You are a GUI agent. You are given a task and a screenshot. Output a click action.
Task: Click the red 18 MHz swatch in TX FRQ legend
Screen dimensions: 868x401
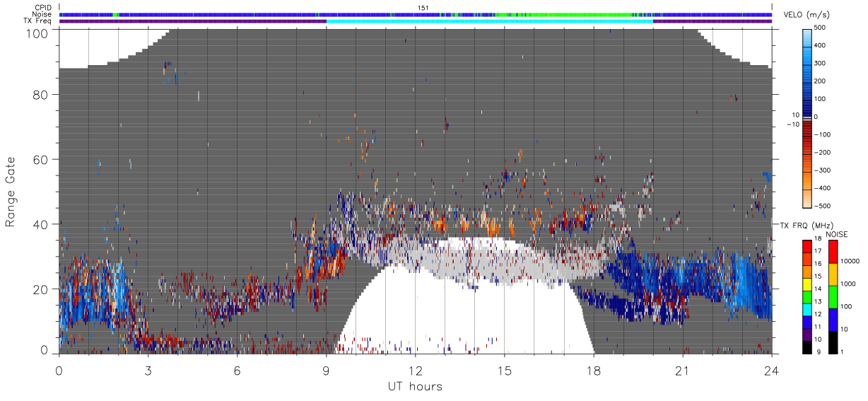coord(807,246)
